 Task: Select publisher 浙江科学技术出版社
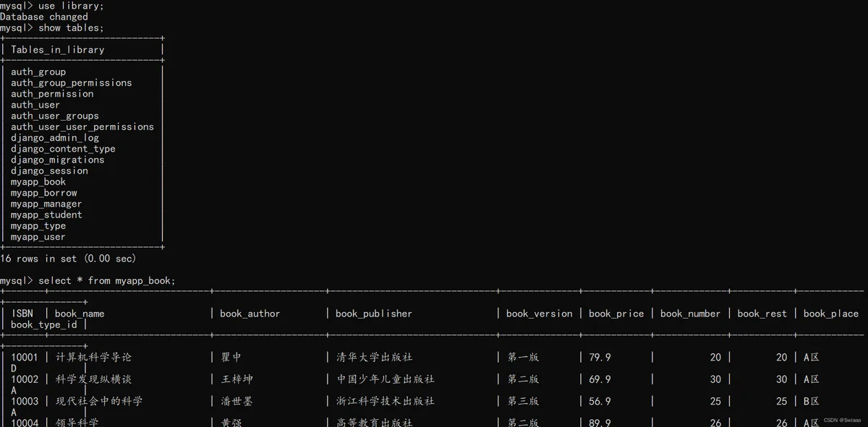click(x=386, y=401)
